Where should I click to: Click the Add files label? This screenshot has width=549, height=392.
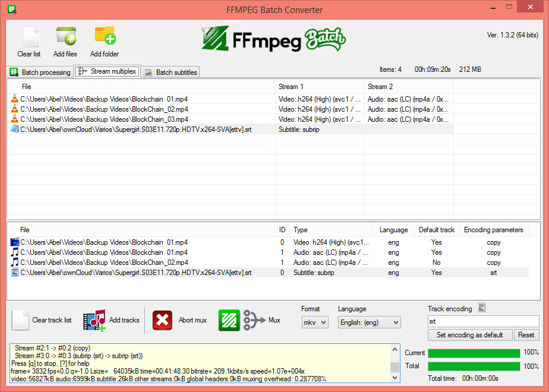coord(65,54)
